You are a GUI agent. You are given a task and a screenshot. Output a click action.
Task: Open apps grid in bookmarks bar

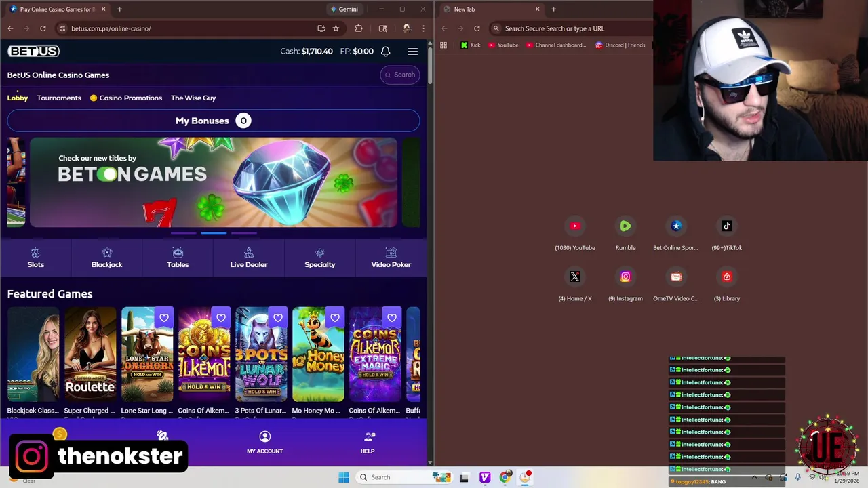pyautogui.click(x=443, y=45)
